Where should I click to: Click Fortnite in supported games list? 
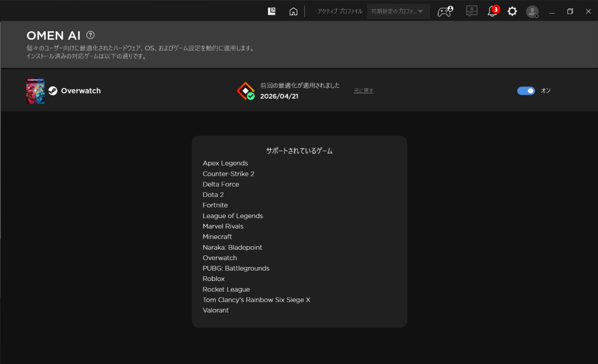coord(215,205)
